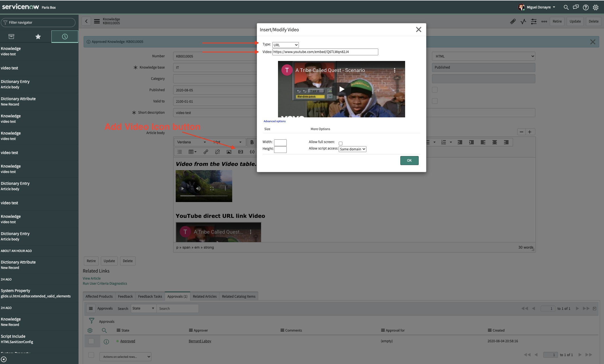Open Run User Criteria Diagnostics link
Screen dimensions: 604x364
tap(105, 283)
